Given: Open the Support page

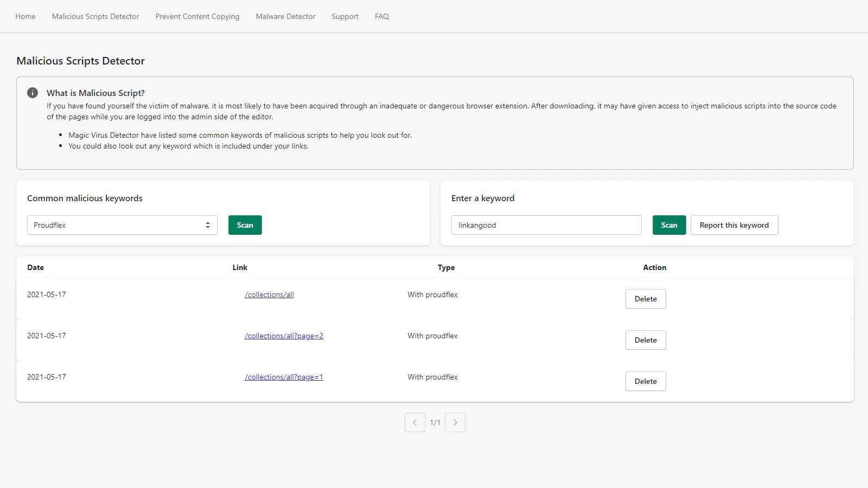Looking at the screenshot, I should [345, 16].
